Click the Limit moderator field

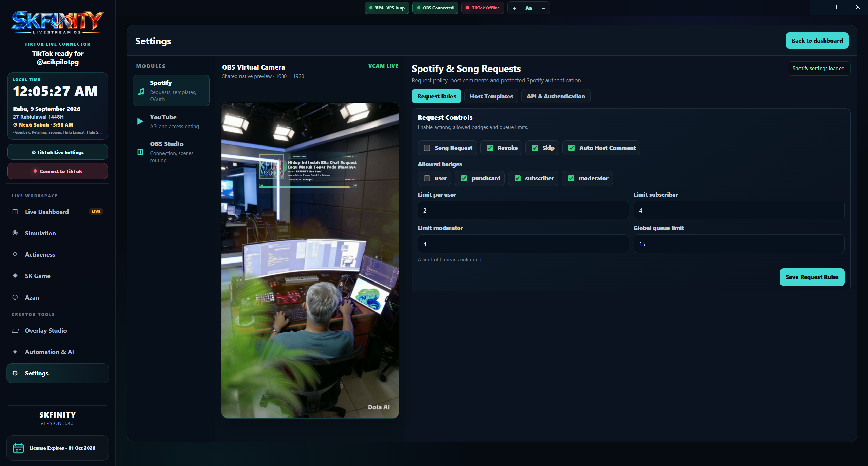tap(523, 244)
